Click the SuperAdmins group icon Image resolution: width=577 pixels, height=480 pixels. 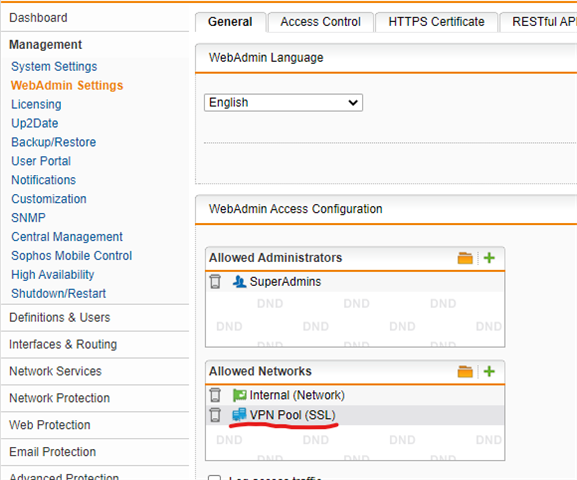239,282
